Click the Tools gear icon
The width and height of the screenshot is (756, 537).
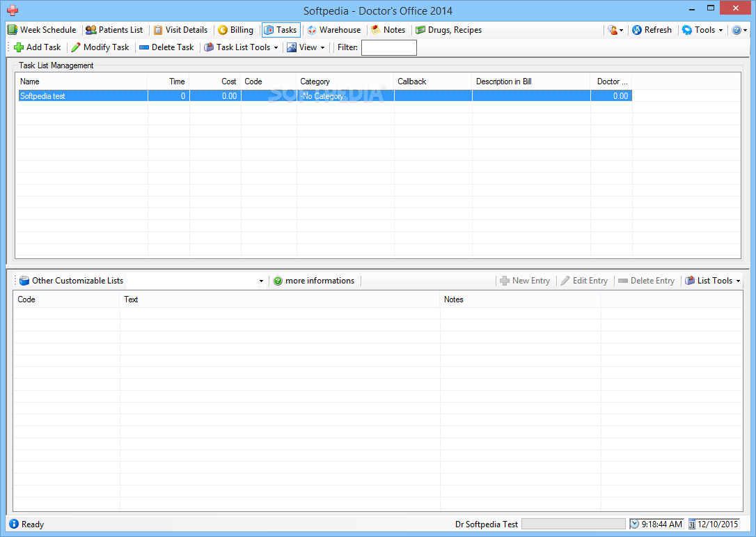click(x=687, y=30)
